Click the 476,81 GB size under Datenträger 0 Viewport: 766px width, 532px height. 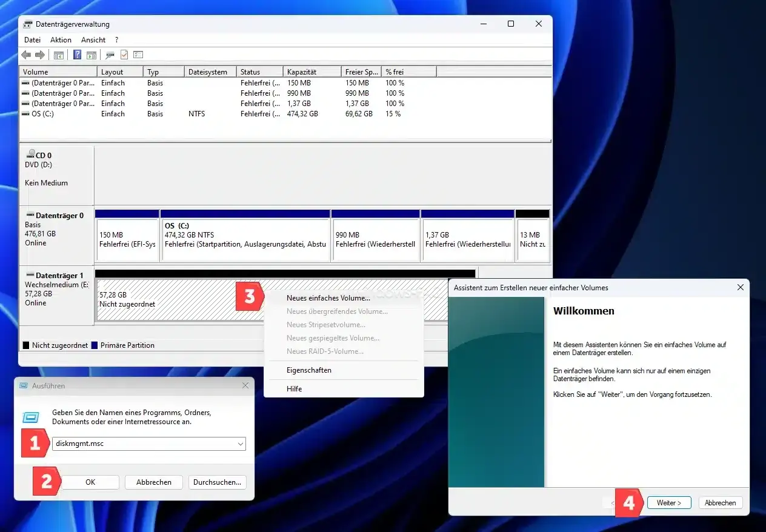pyautogui.click(x=40, y=234)
